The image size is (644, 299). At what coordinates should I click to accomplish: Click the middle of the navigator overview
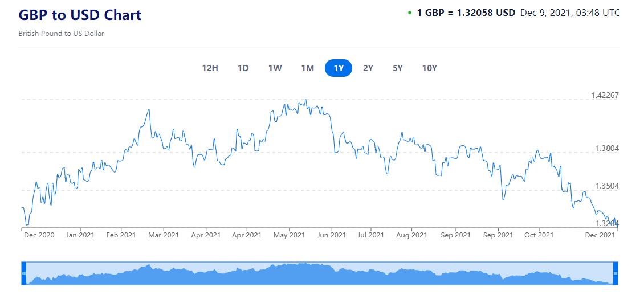[x=320, y=274]
